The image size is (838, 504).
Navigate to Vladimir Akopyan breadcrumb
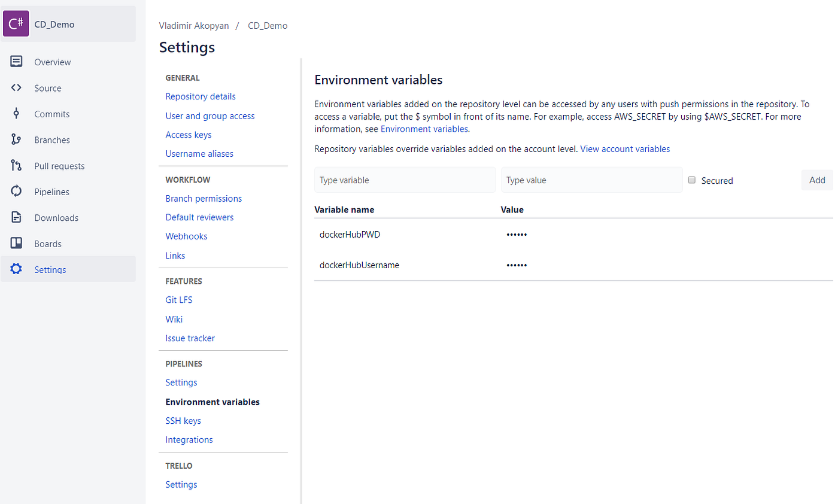[x=194, y=25]
